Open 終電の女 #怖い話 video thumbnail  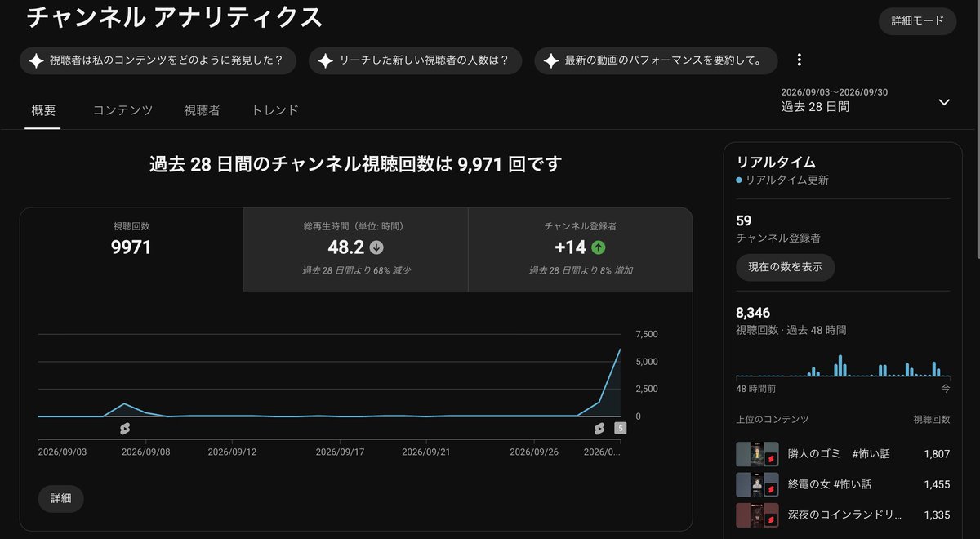pos(756,484)
